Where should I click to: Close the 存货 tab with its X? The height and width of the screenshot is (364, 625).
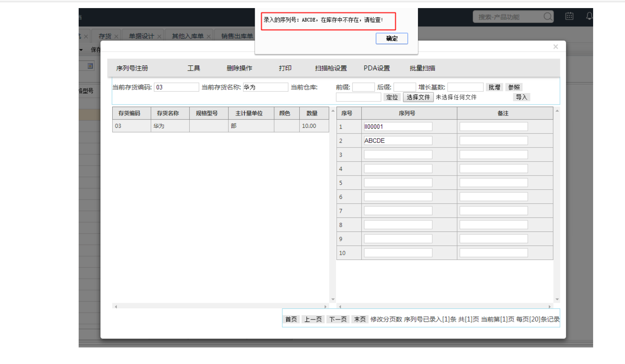click(x=116, y=37)
